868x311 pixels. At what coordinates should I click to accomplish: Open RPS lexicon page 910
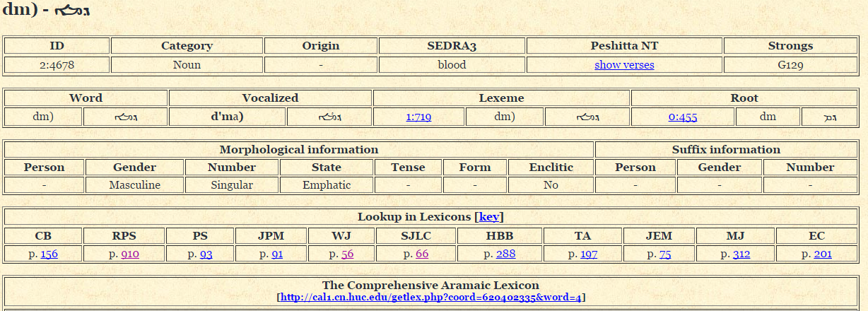click(x=130, y=254)
